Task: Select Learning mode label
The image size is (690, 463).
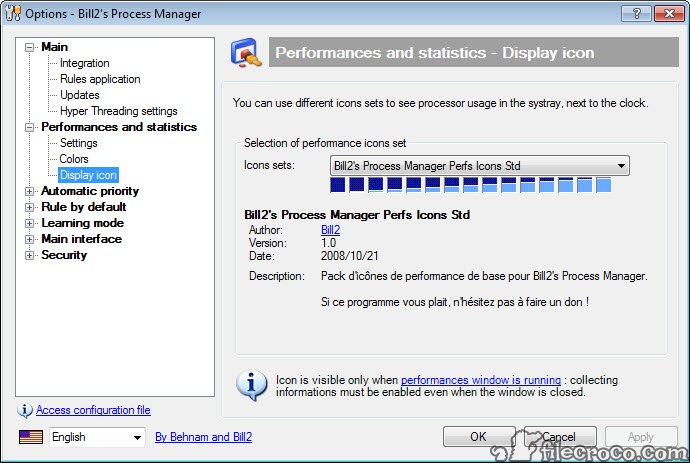Action: (x=82, y=223)
